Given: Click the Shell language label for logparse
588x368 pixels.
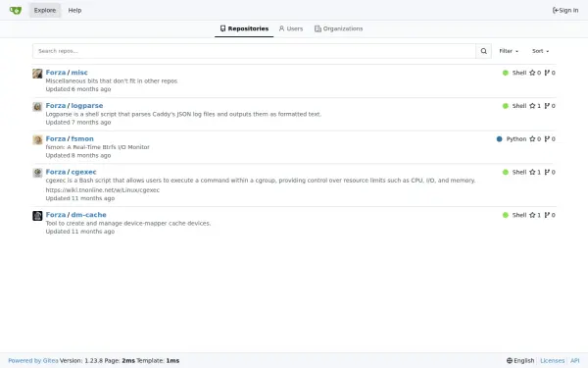Looking at the screenshot, I should click(x=519, y=106).
